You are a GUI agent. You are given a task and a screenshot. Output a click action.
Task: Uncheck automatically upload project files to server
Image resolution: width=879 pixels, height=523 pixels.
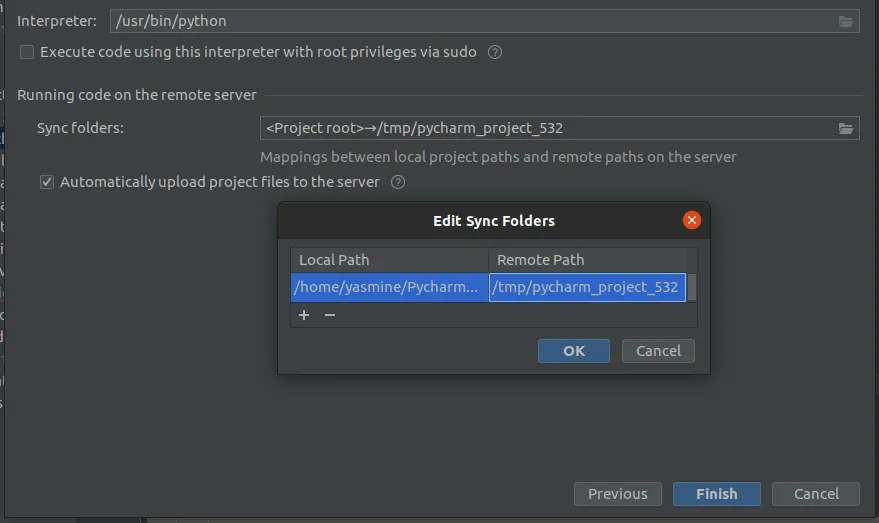[47, 182]
